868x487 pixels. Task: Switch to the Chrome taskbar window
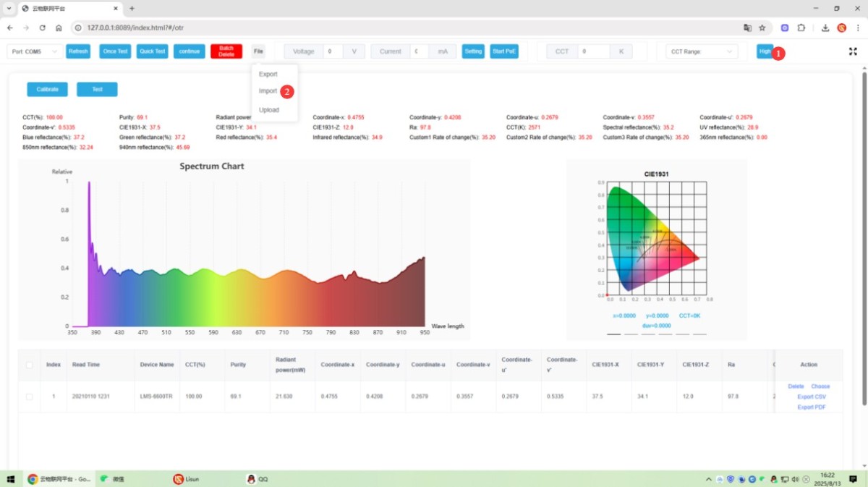[x=58, y=479]
